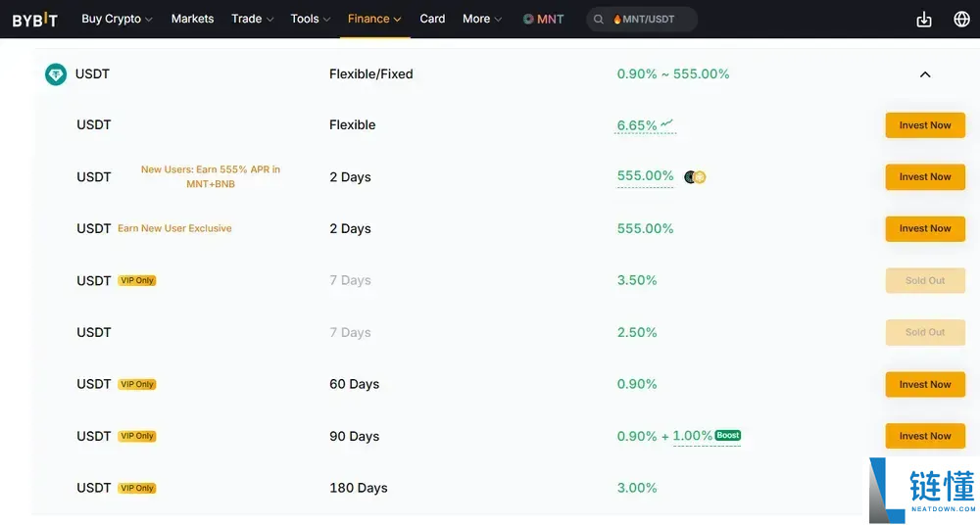
Task: Open the download app icon
Action: click(x=924, y=20)
